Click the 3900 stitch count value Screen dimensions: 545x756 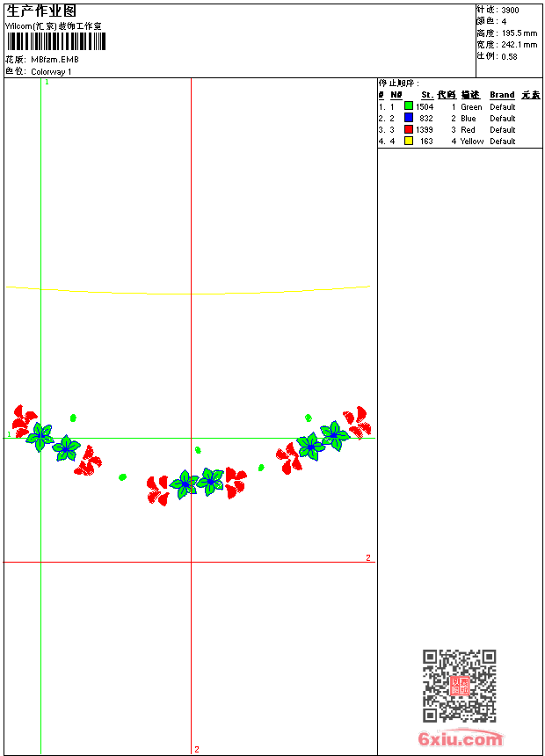click(510, 11)
